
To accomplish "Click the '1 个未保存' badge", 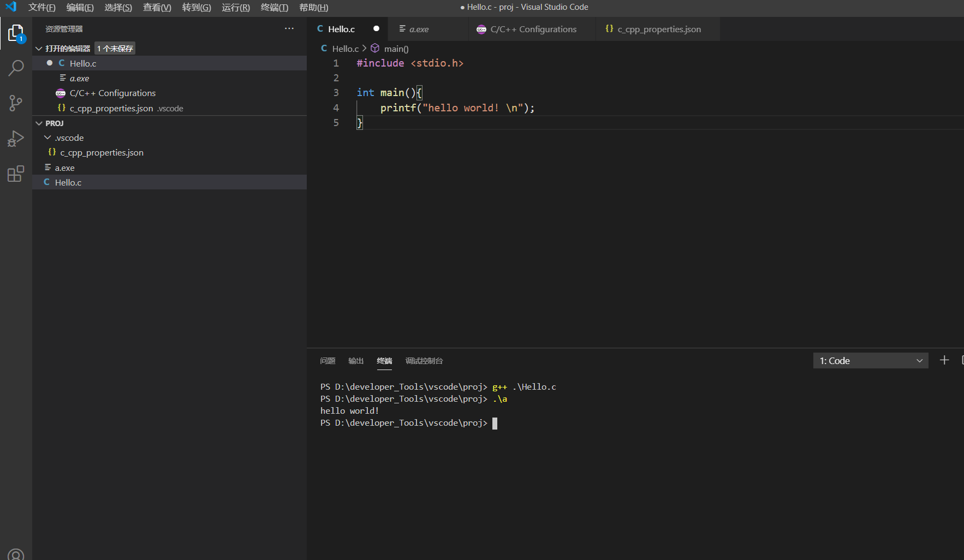I will 115,49.
